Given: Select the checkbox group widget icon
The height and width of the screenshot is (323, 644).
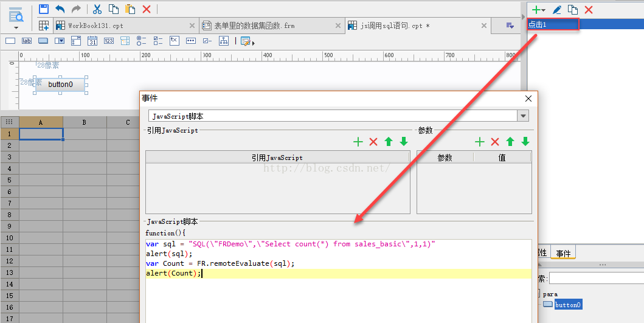Looking at the screenshot, I should (158, 41).
